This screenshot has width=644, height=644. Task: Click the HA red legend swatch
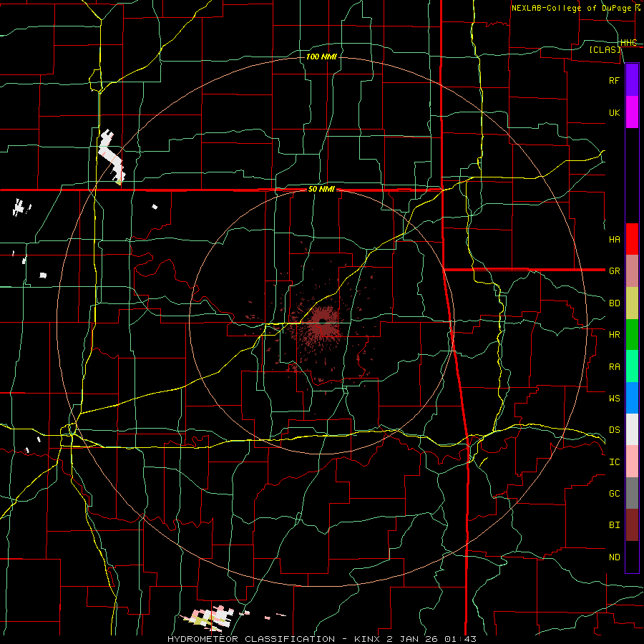632,239
